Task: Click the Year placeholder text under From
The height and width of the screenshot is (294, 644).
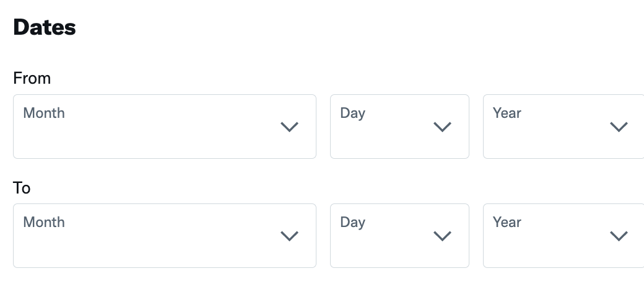Action: coord(507,113)
